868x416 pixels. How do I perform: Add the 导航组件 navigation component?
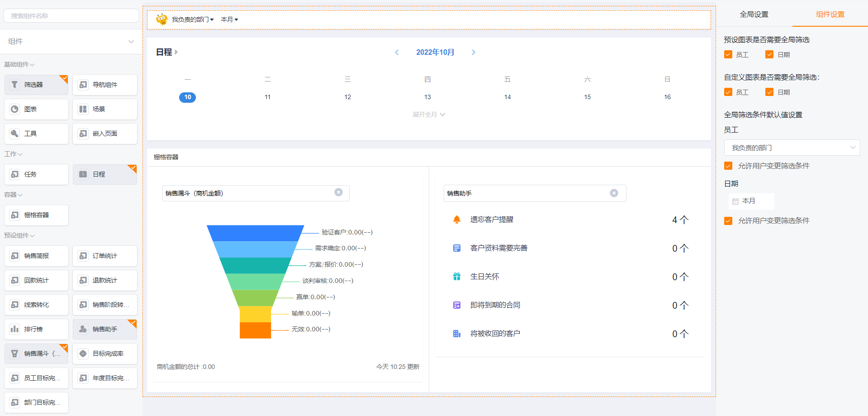click(105, 85)
